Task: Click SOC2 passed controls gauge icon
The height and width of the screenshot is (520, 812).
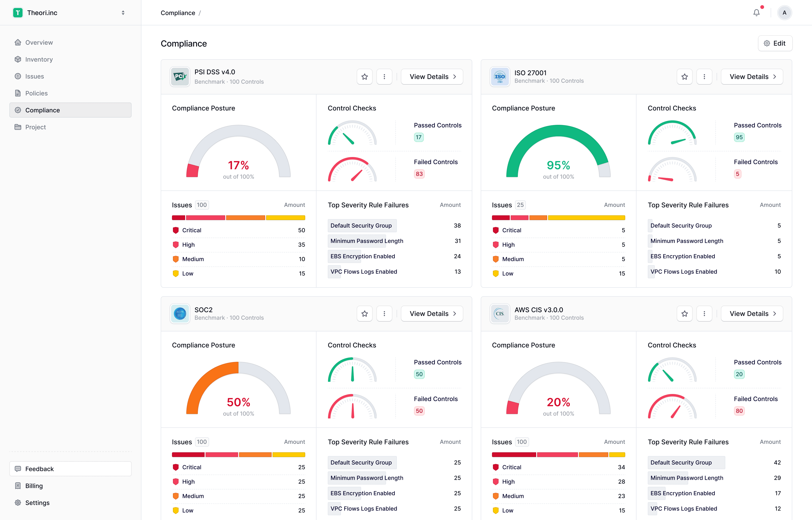Action: [352, 370]
